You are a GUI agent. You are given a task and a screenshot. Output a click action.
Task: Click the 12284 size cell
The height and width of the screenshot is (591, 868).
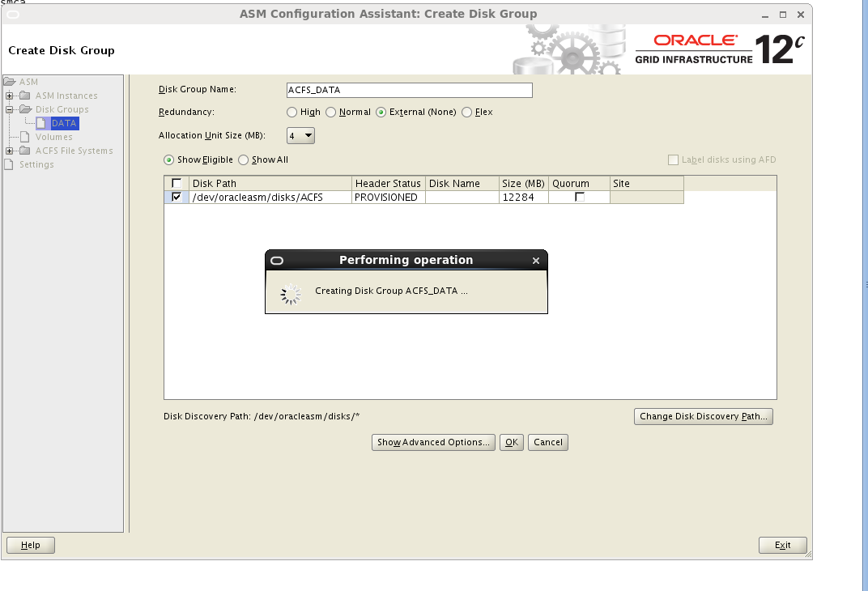pyautogui.click(x=524, y=197)
